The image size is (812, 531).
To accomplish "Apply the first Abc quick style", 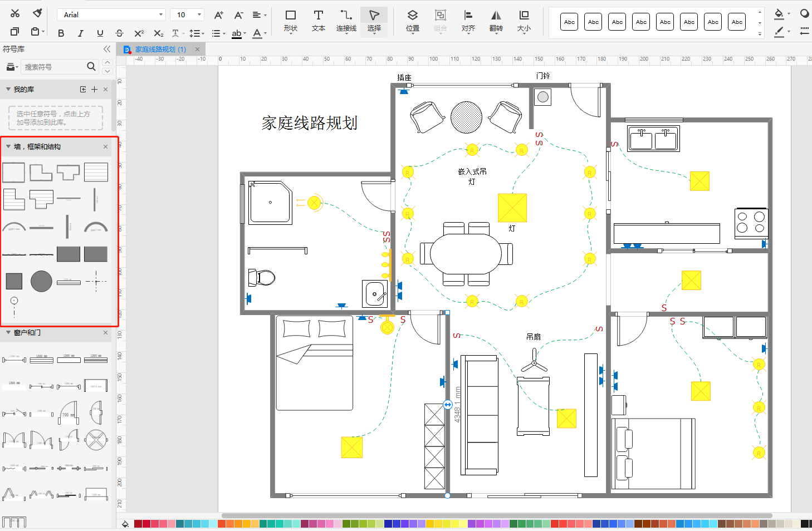I will [x=569, y=22].
